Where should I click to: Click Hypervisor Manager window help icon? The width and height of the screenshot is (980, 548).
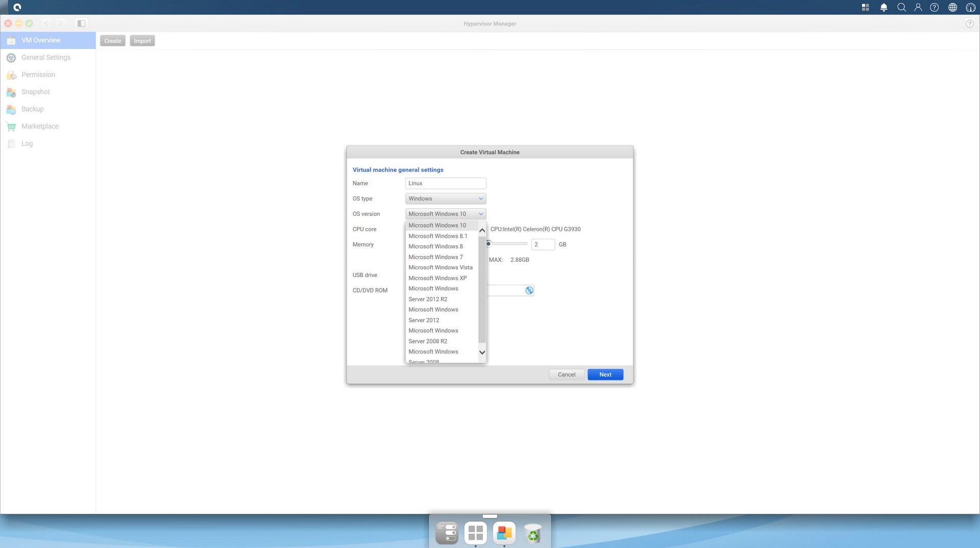point(970,23)
